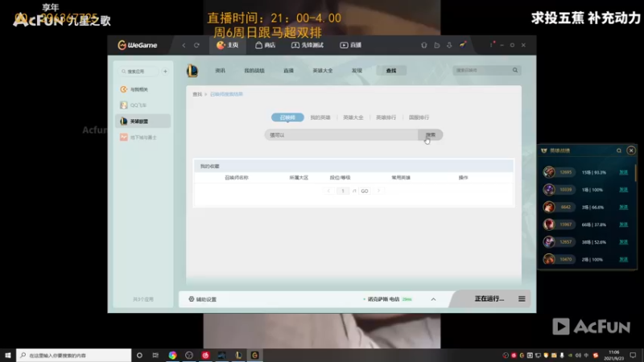Close the hero stats overlay panel

pyautogui.click(x=631, y=150)
